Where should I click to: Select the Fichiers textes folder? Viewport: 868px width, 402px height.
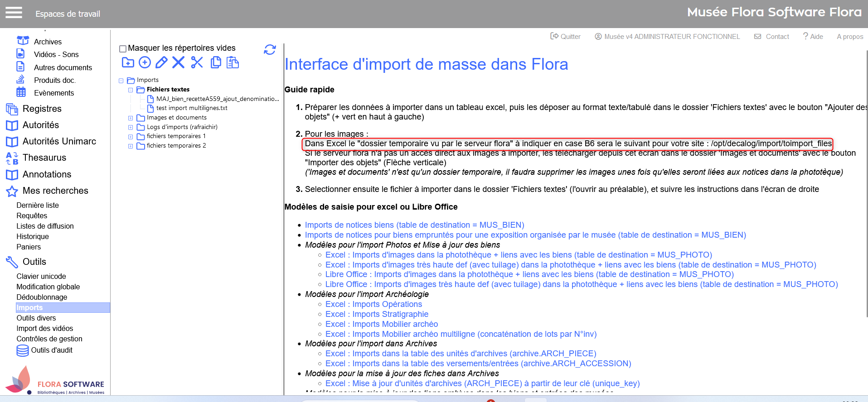click(x=168, y=90)
